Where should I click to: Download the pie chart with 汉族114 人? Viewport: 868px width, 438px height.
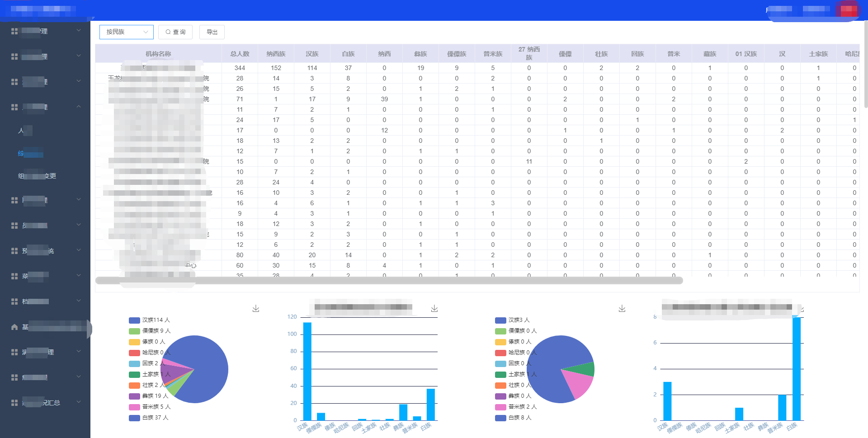coord(256,308)
